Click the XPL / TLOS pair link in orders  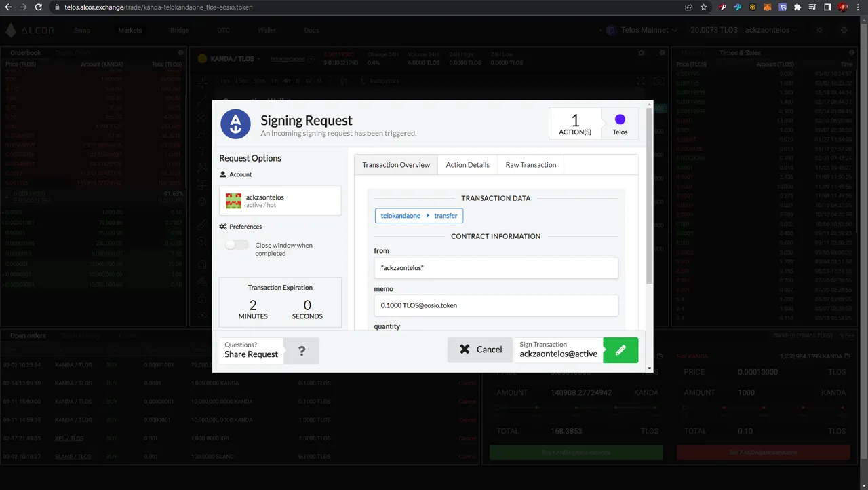[69, 438]
